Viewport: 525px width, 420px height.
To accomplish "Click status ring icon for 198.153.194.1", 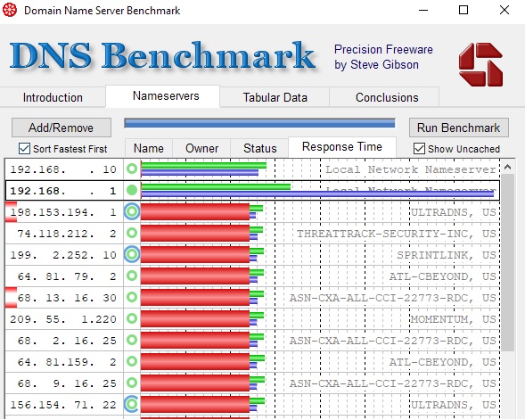I will (132, 211).
